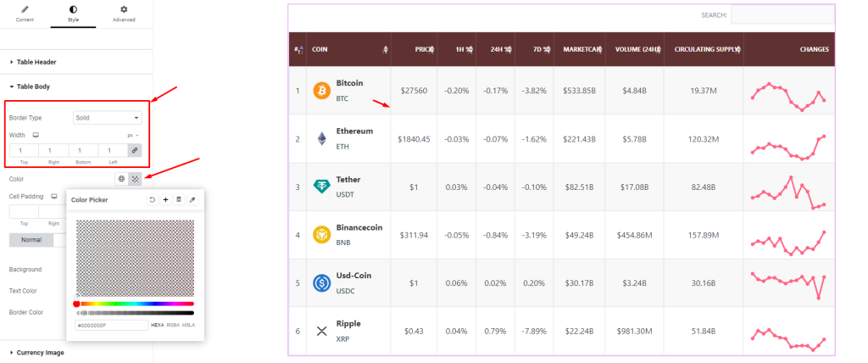The height and width of the screenshot is (363, 868).
Task: Reset color with the undo icon
Action: click(x=152, y=199)
